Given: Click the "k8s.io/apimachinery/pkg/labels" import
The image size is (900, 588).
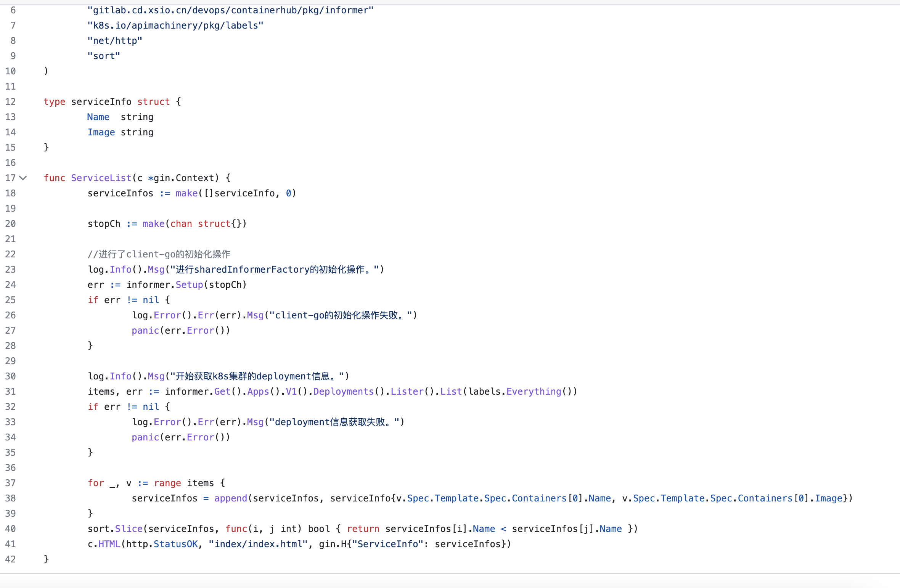Looking at the screenshot, I should (175, 26).
